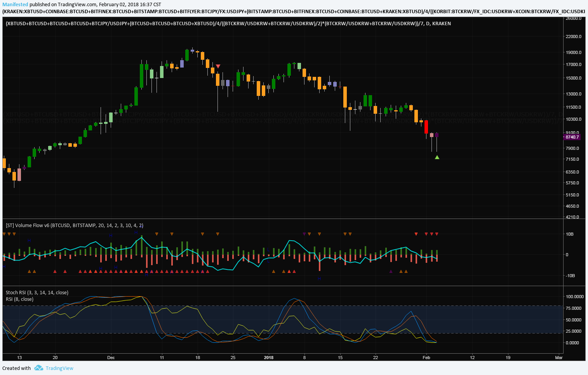
Task: Click the chart legend ending 'D, KRAKEN'
Action: (x=228, y=24)
